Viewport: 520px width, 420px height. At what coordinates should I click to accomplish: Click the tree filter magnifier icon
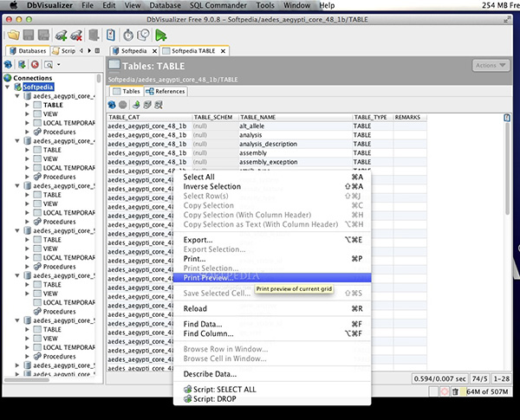coord(49,64)
